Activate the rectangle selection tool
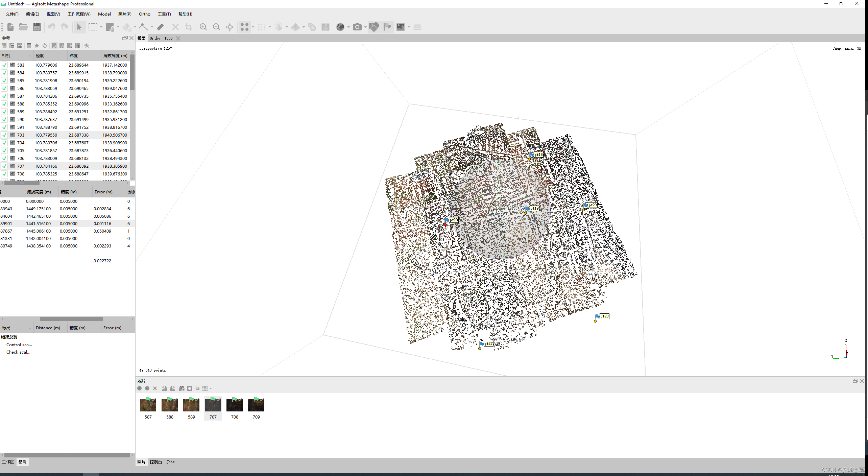The image size is (868, 476). coord(93,27)
